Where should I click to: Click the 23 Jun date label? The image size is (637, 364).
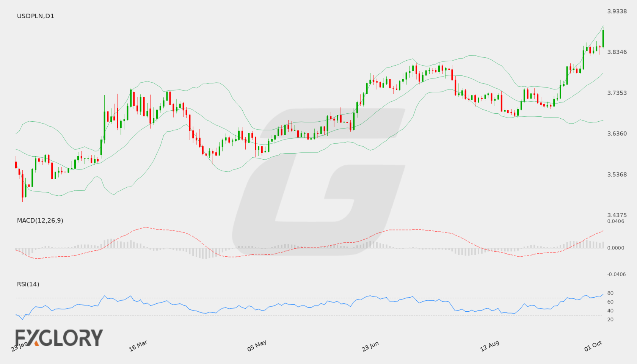point(370,346)
